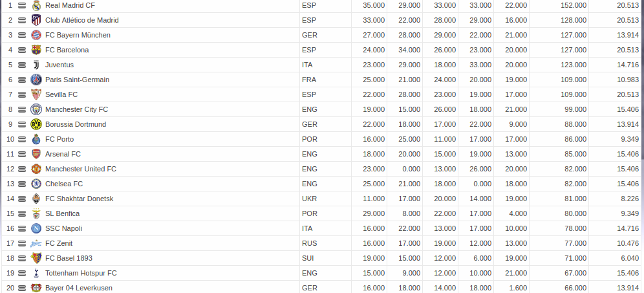Click the Juventus logo icon

click(x=36, y=65)
